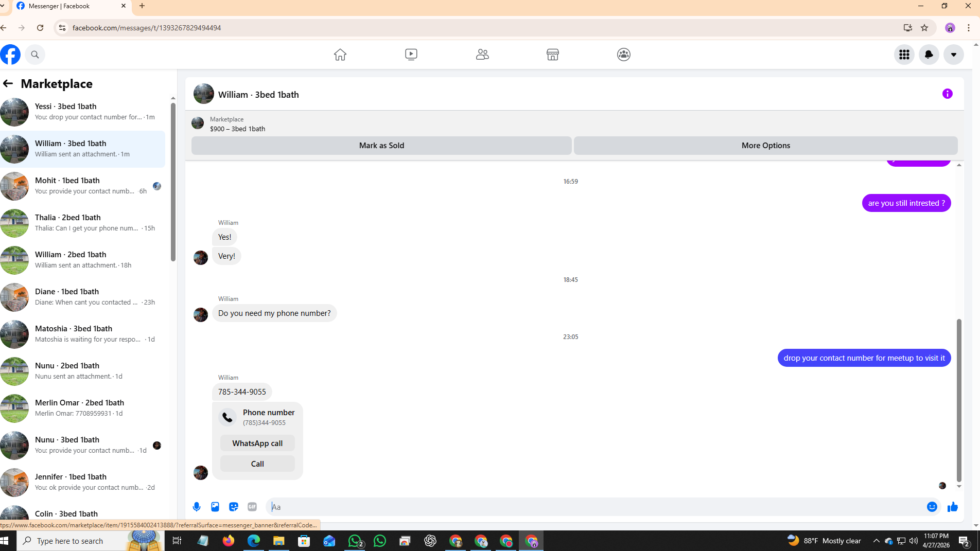
Task: Click the address bar URL
Action: (147, 28)
